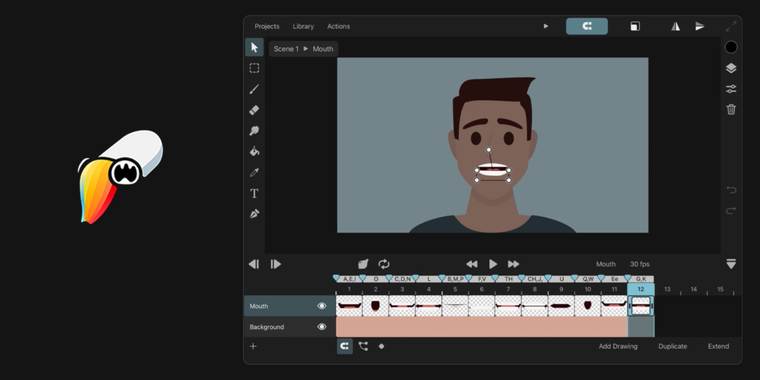Screen dimensions: 760x380
Task: Select the marquee selection tool
Action: 254,68
